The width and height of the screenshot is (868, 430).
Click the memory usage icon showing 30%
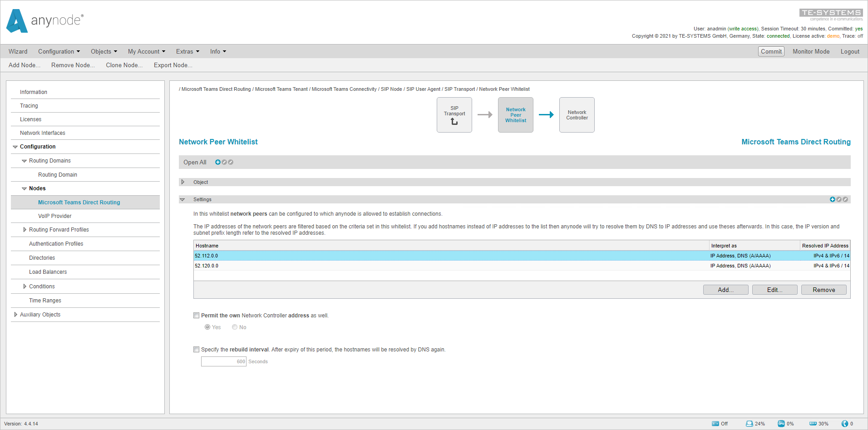[x=813, y=424]
